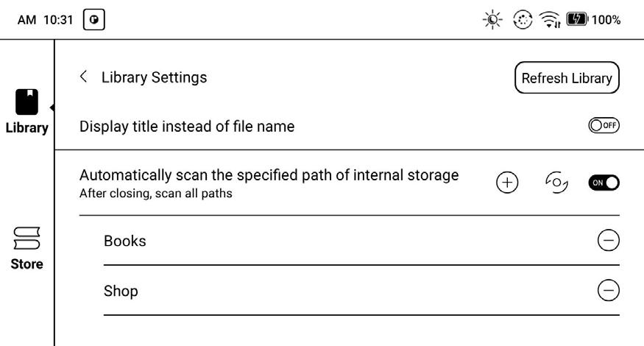Open the Store sidebar tab
Screen dimensions: 644x346
click(26, 239)
